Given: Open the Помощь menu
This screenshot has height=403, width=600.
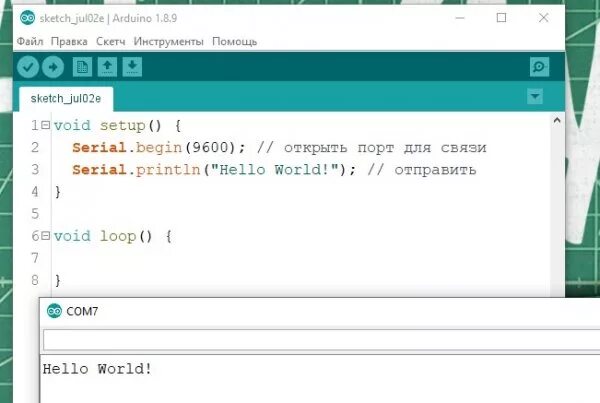Looking at the screenshot, I should (x=235, y=41).
